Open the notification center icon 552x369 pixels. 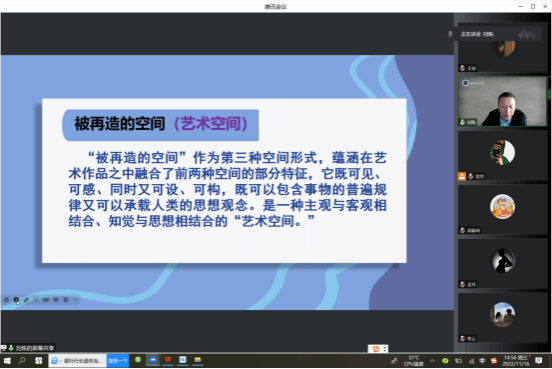tap(539, 361)
